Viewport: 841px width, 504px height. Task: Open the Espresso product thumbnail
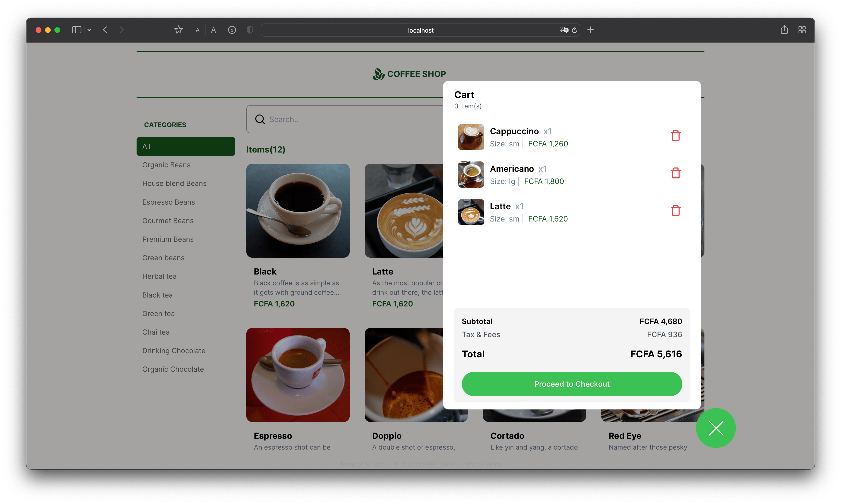[x=298, y=375]
